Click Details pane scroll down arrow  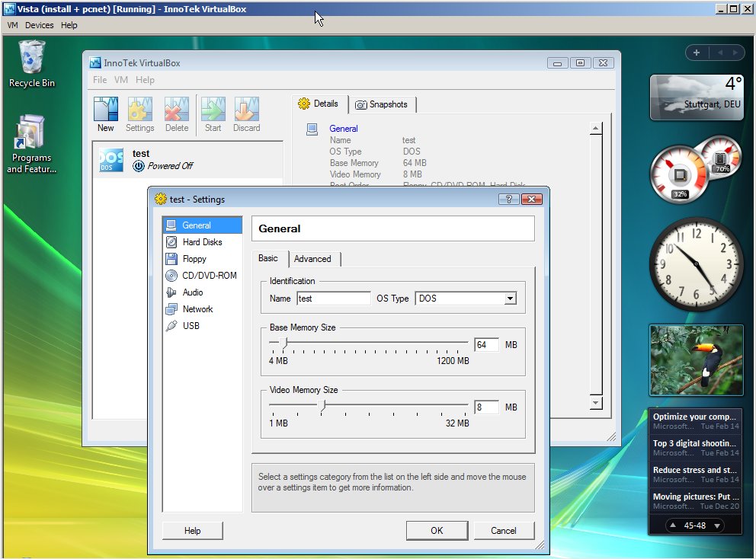tap(596, 402)
